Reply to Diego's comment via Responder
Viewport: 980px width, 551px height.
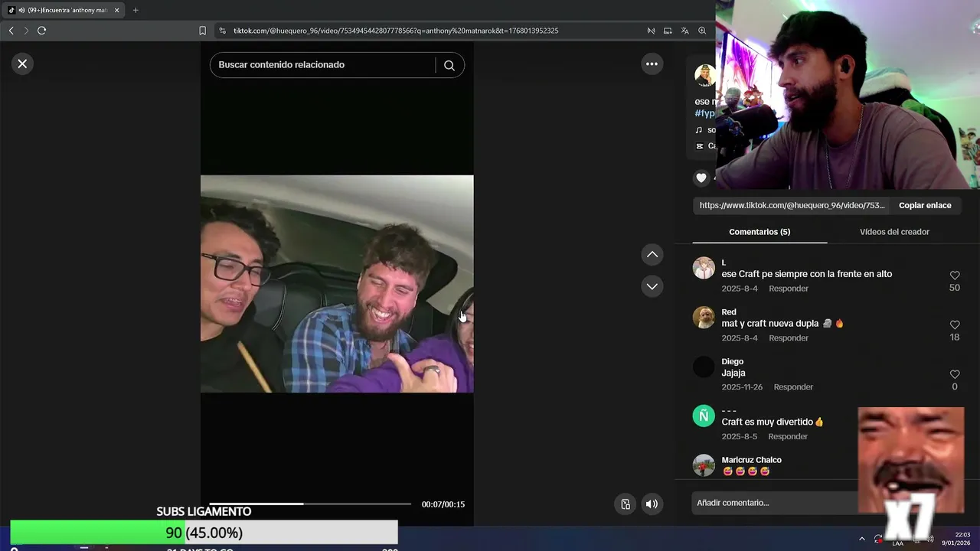point(793,386)
